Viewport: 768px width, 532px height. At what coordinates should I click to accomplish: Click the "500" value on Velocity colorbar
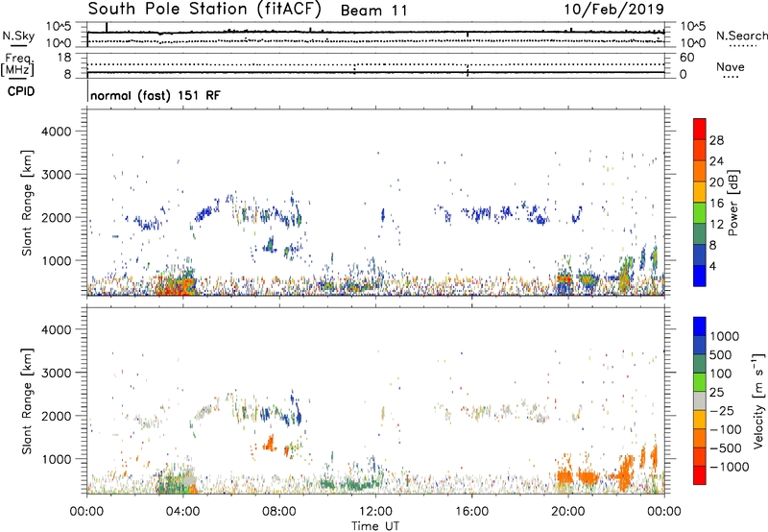[719, 355]
